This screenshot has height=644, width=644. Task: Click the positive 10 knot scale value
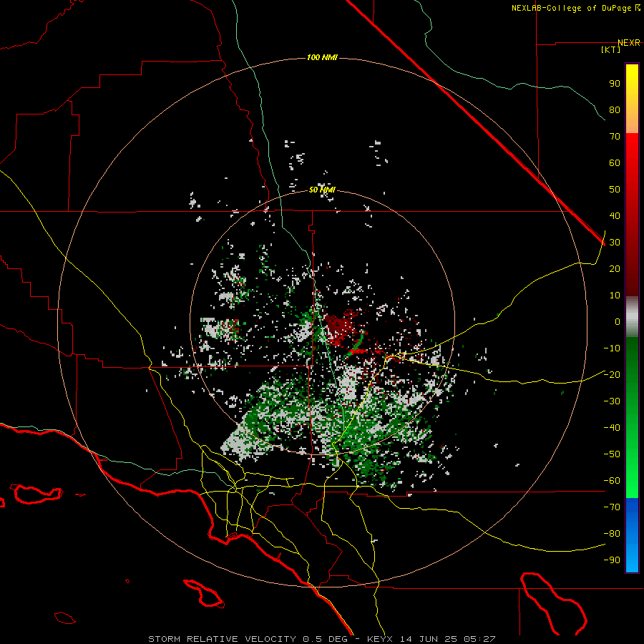click(615, 296)
